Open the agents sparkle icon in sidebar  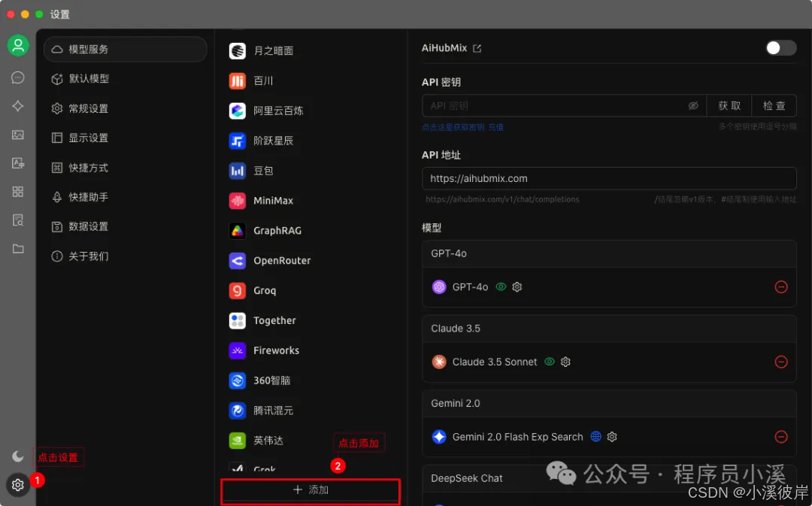coord(17,106)
